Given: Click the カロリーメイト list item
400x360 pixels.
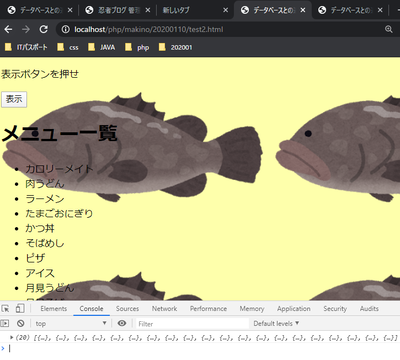Looking at the screenshot, I should click(59, 169).
